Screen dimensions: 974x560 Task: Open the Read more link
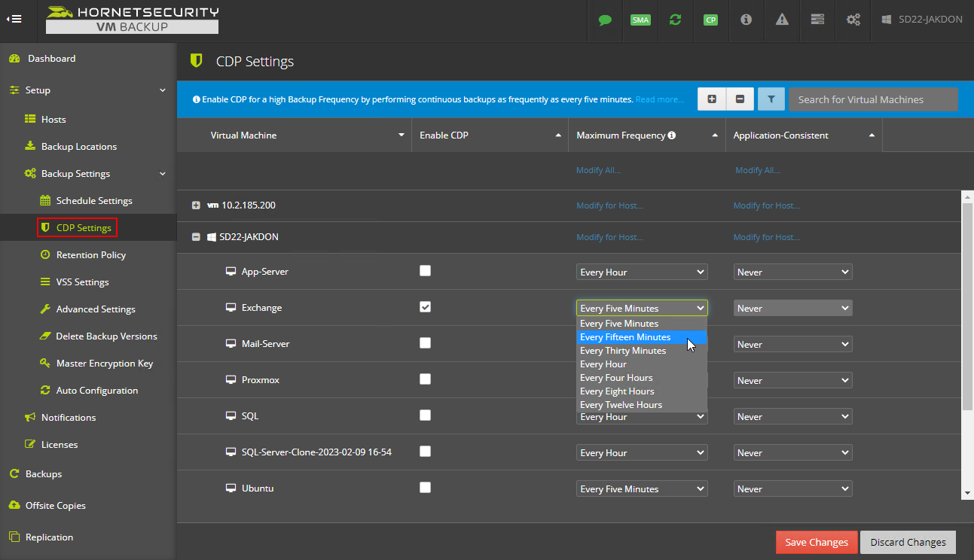tap(660, 99)
